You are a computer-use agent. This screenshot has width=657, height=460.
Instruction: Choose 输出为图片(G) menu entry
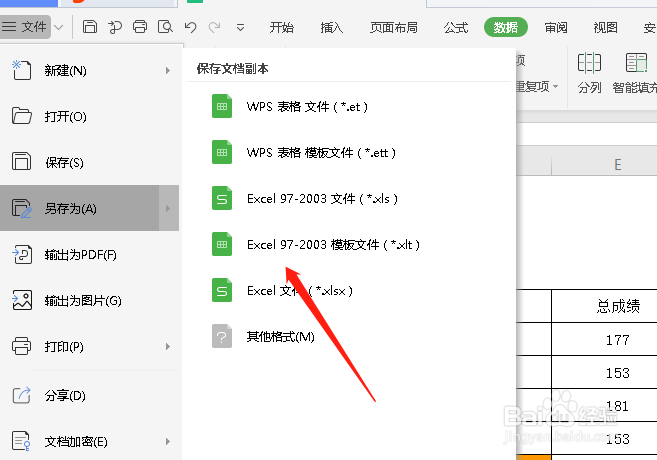[x=89, y=300]
